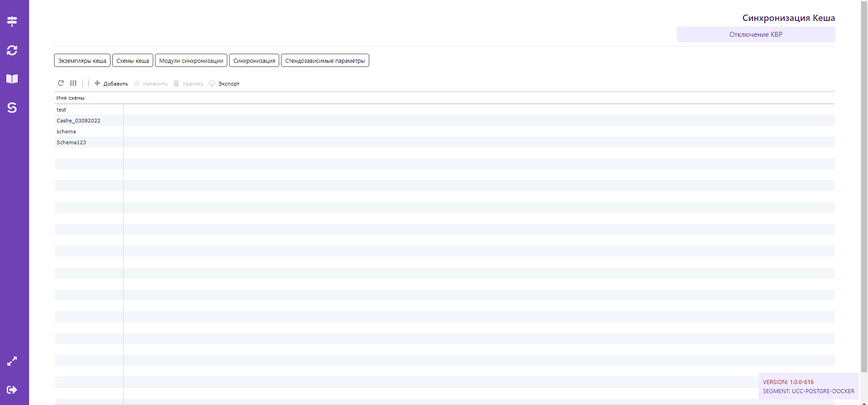Open the Модули синхронизации tab
The height and width of the screenshot is (405, 868).
[191, 61]
